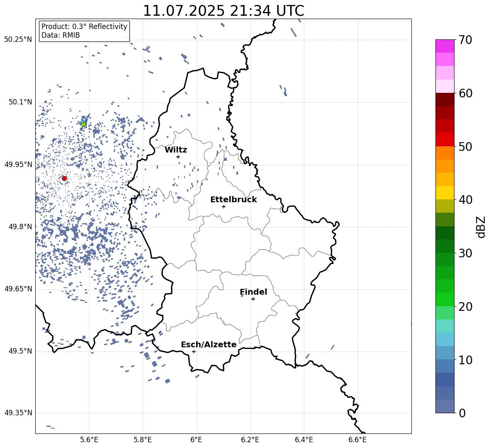Click the light blue colorbar segment above 10
The image size is (491, 448).
click(445, 339)
